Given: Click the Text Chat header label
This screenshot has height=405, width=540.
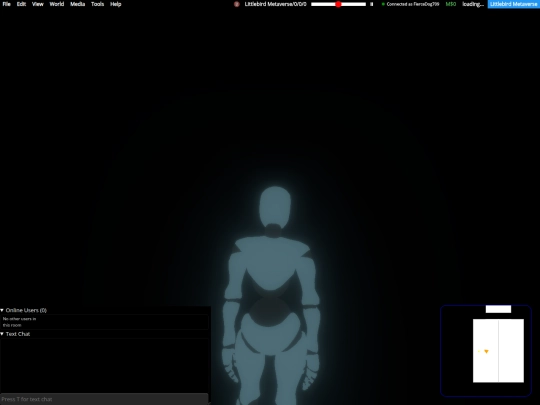Looking at the screenshot, I should tap(18, 334).
